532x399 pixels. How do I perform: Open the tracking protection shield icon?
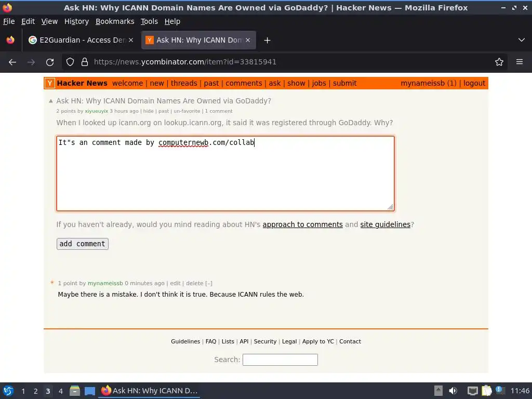(x=70, y=62)
